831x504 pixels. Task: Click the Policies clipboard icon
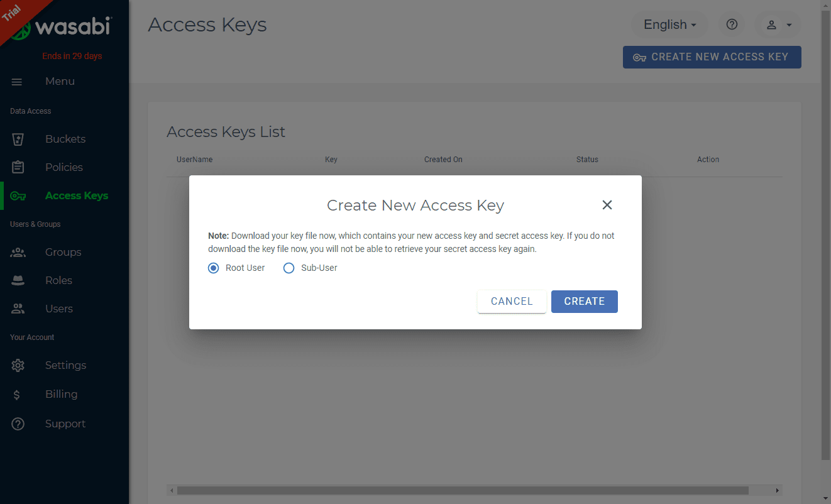(18, 167)
